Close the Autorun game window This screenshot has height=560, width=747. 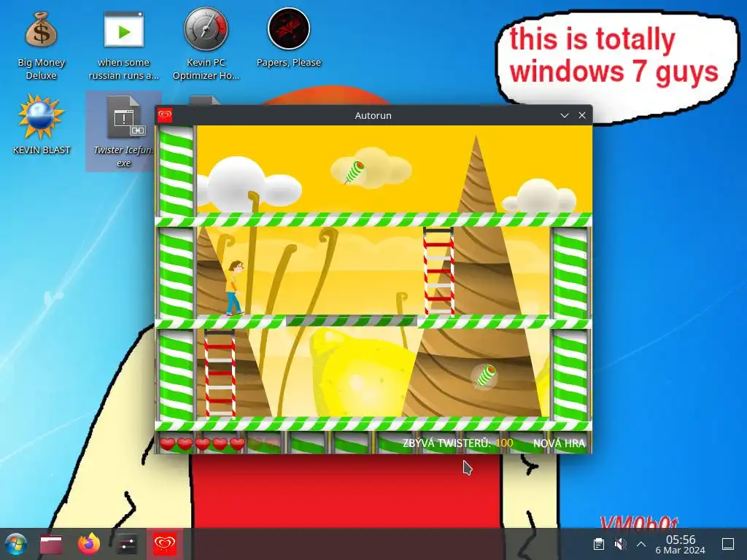[582, 115]
